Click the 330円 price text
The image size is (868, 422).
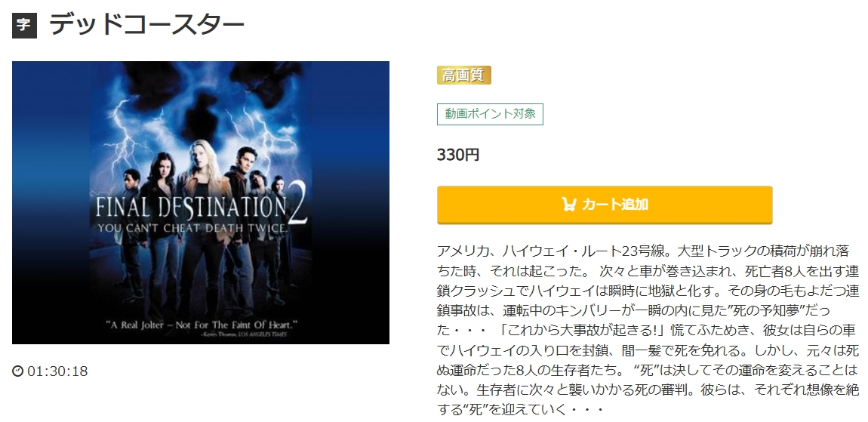458,155
